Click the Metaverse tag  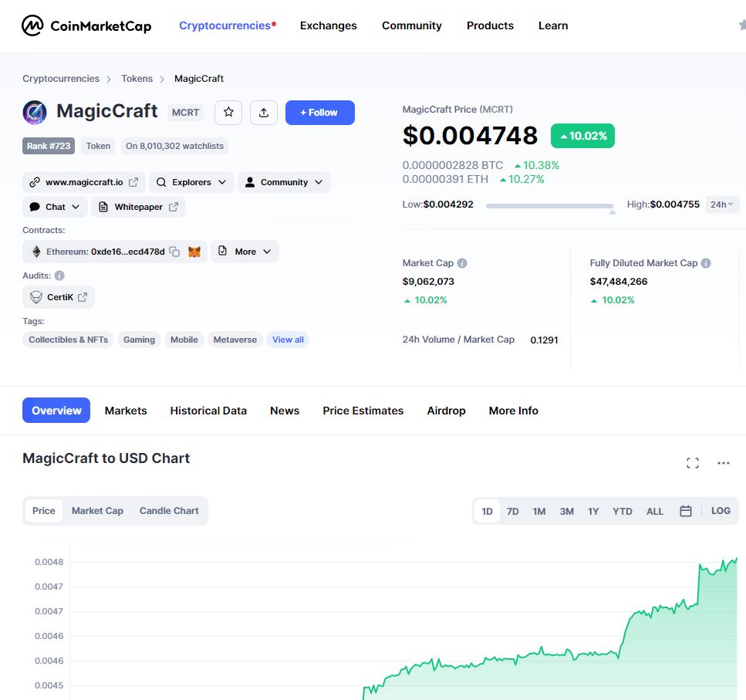click(235, 340)
